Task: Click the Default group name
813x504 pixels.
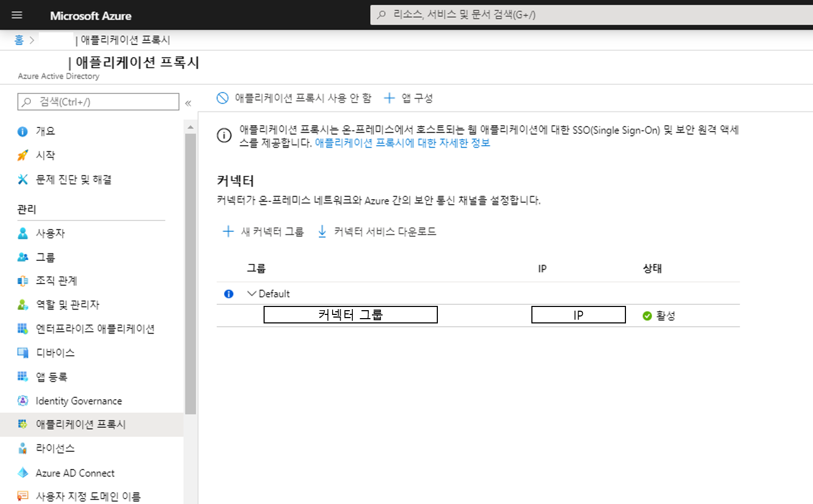Action: coord(274,294)
